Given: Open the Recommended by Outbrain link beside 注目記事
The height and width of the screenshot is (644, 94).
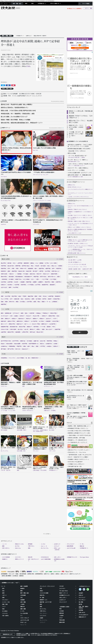Looking at the screenshot, I should pyautogui.click(x=57, y=101).
